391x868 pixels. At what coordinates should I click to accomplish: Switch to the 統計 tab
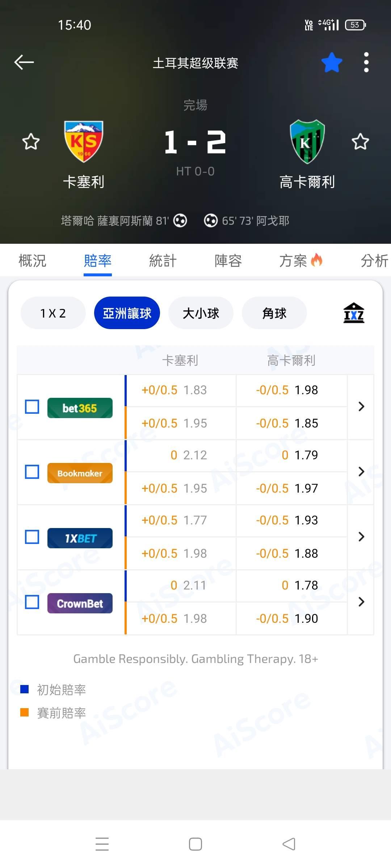(163, 260)
